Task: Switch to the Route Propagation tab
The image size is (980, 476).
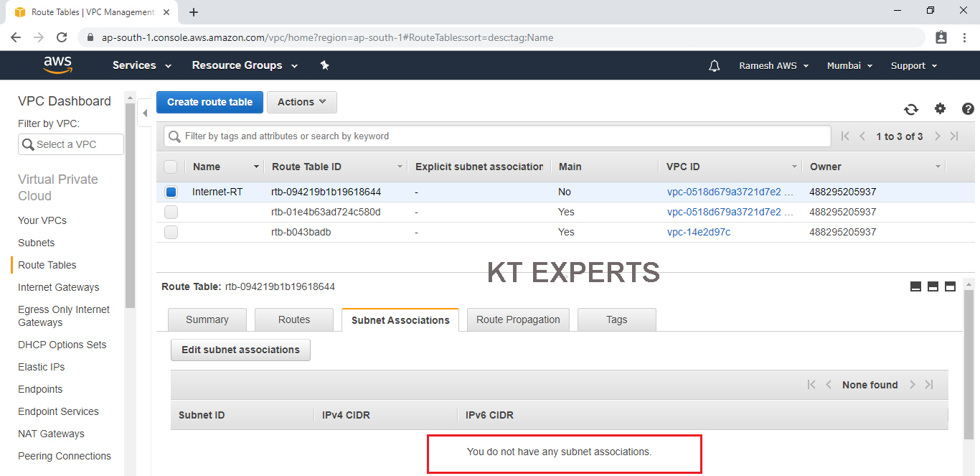Action: pyautogui.click(x=518, y=319)
